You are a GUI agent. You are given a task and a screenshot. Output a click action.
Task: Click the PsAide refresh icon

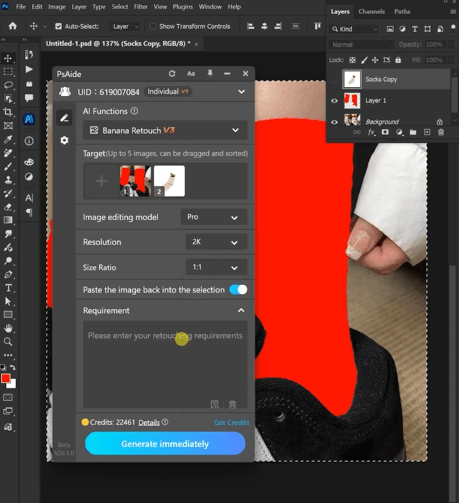click(172, 74)
